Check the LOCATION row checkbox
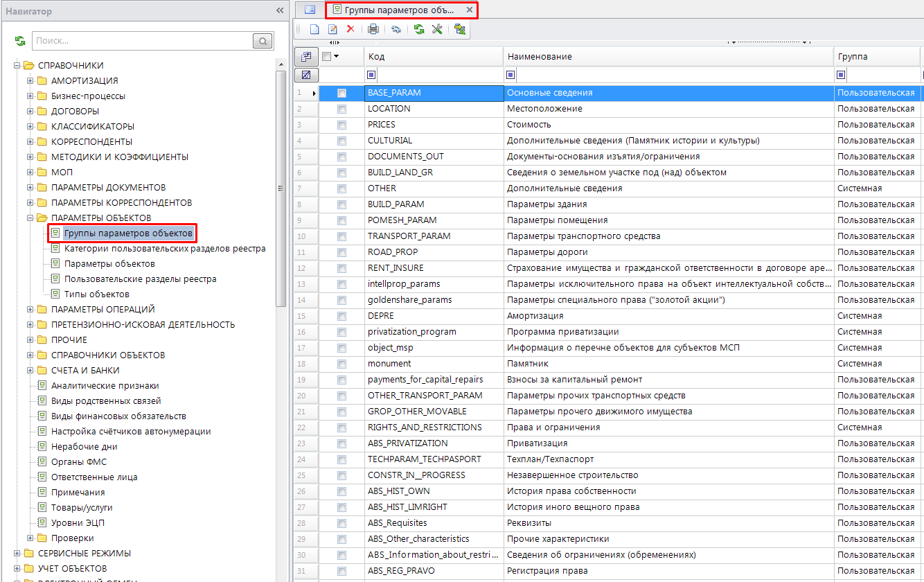Viewport: 924px width, 582px height. (341, 109)
